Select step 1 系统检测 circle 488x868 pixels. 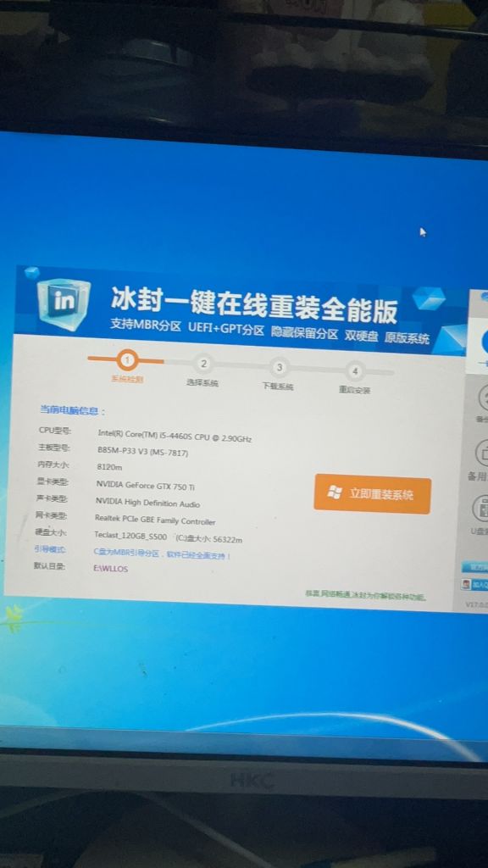pos(128,361)
